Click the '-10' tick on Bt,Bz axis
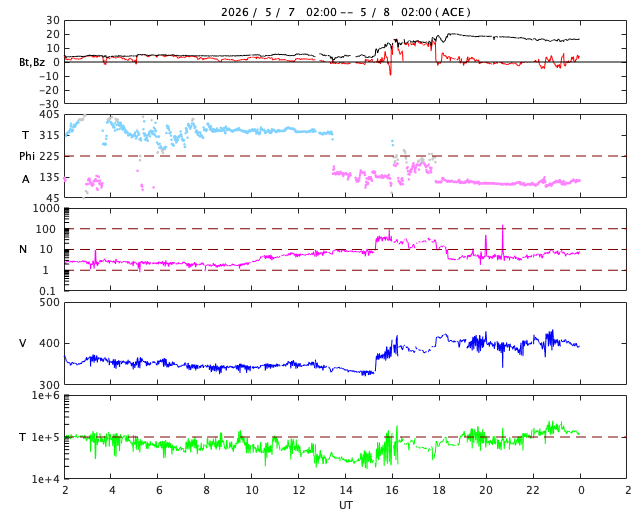 49,76
